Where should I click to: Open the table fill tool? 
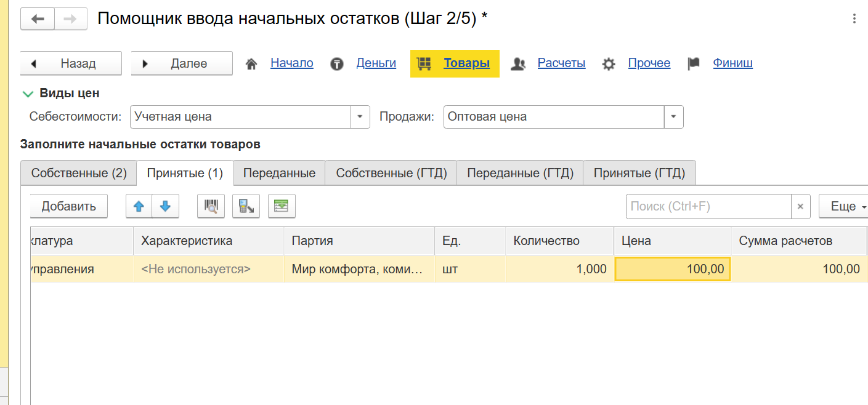pyautogui.click(x=282, y=206)
